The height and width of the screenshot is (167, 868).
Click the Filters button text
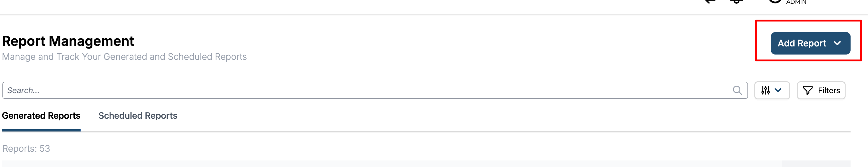point(828,90)
